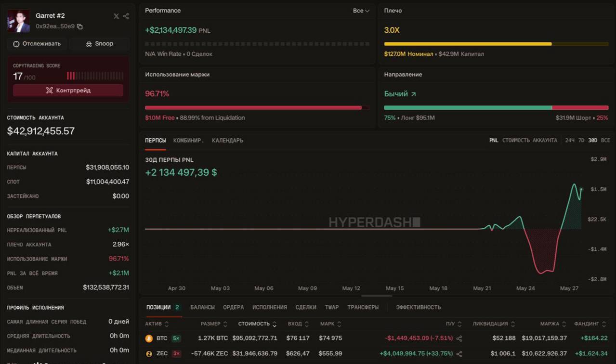Click the Бычий direction arrow icon
Image resolution: width=616 pixels, height=364 pixels.
click(x=413, y=94)
